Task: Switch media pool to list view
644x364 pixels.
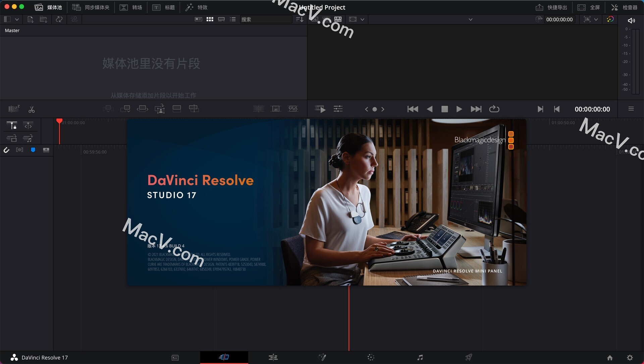Action: 233,19
